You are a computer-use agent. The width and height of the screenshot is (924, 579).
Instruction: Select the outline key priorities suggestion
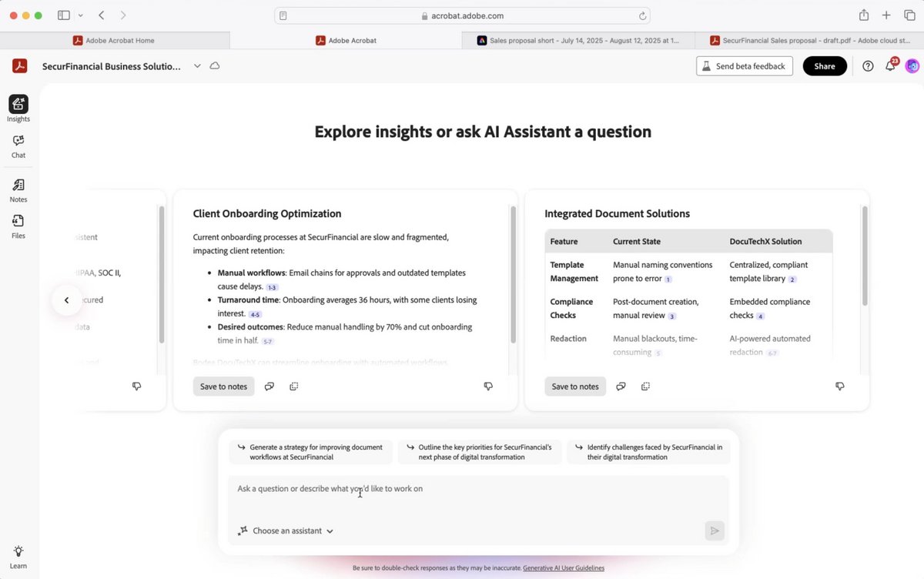(x=480, y=452)
